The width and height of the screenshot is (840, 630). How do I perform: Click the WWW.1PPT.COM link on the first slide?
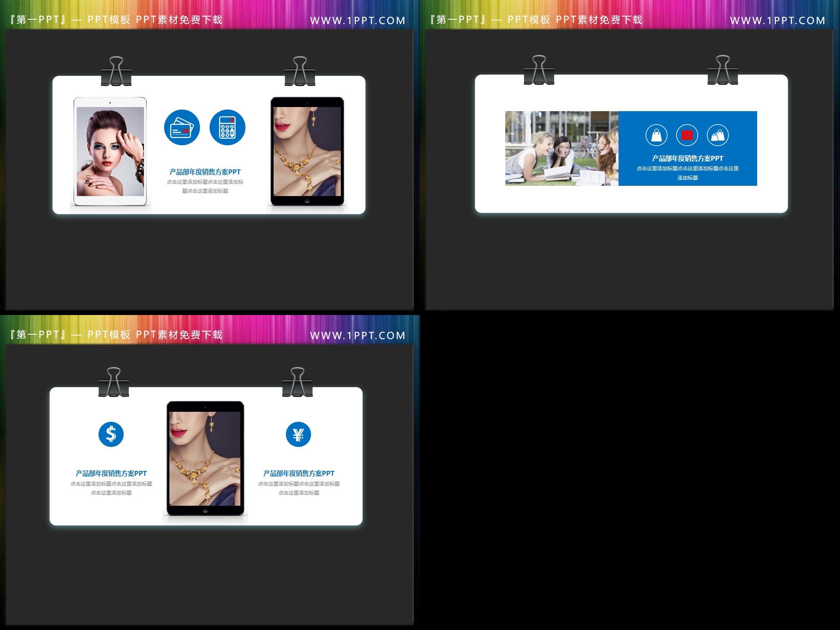(x=358, y=21)
